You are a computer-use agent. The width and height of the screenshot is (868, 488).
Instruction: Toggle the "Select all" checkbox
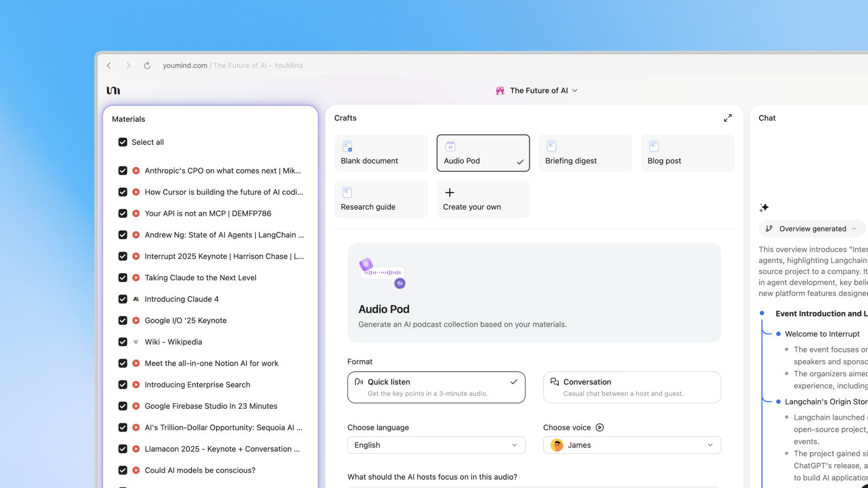pos(123,142)
